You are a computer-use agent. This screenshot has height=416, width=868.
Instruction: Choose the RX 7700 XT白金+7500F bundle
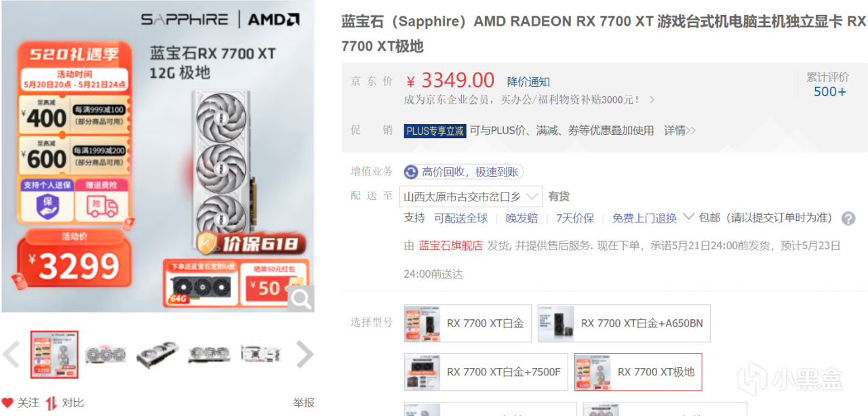pos(486,372)
